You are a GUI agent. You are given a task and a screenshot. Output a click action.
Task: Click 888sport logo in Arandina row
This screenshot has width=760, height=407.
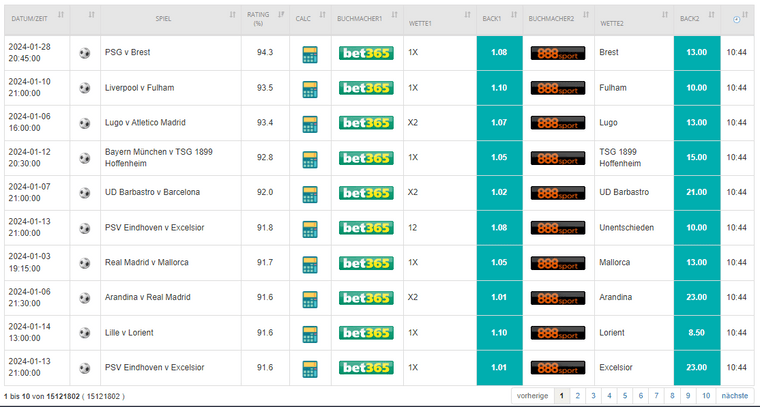coord(558,298)
